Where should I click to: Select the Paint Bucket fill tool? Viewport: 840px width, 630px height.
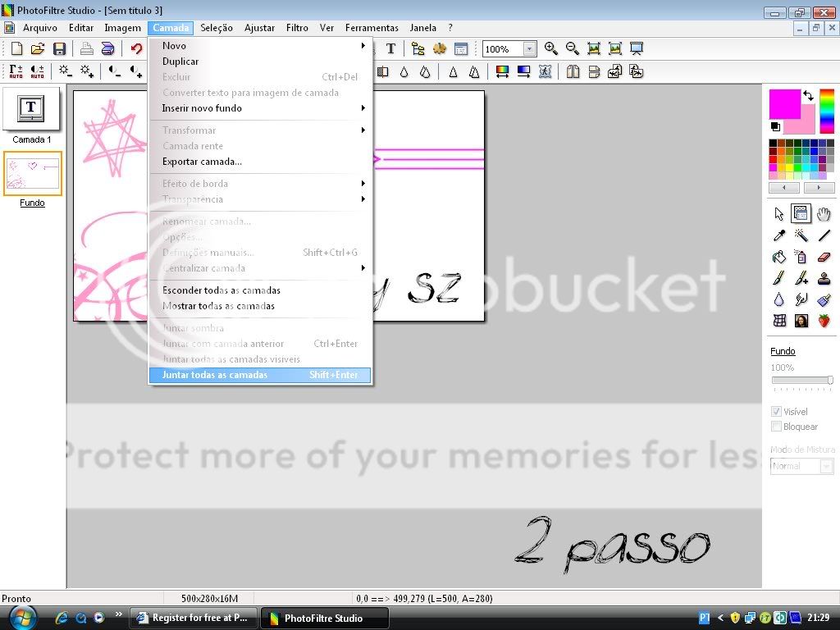(778, 258)
